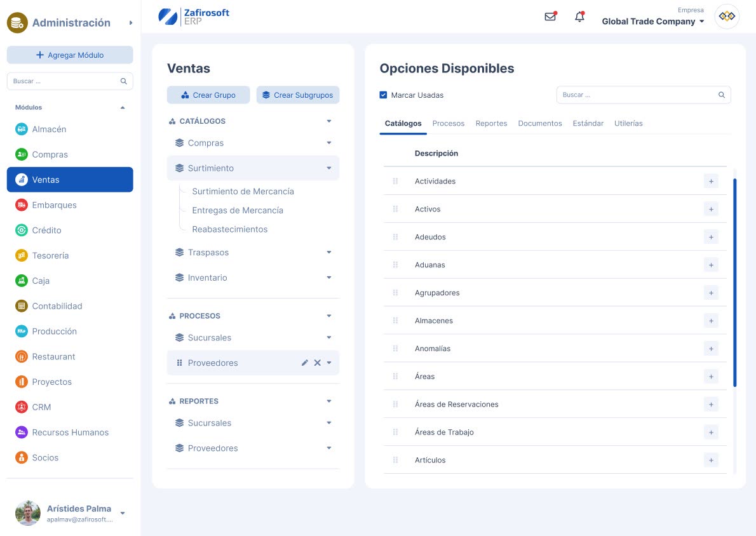Open the Ventas module
The height and width of the screenshot is (536, 756).
(x=70, y=180)
